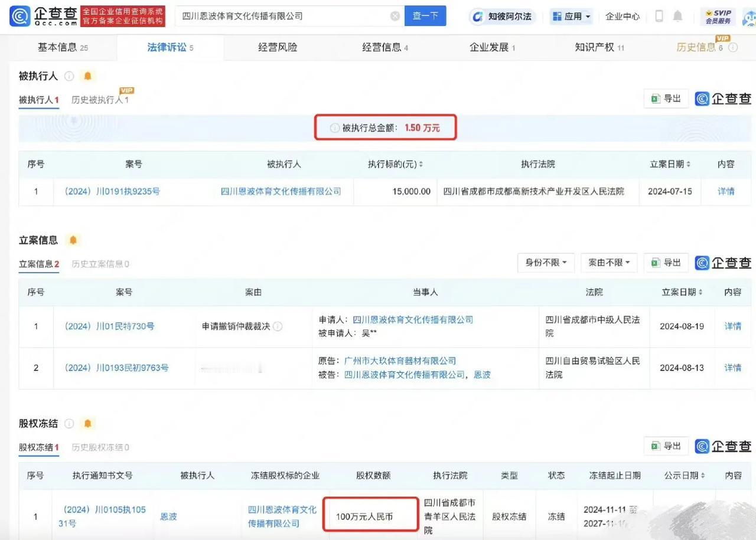Viewport: 756px width, 540px height.
Task: Select the 立案信息 2 sub-tab
Action: click(39, 264)
